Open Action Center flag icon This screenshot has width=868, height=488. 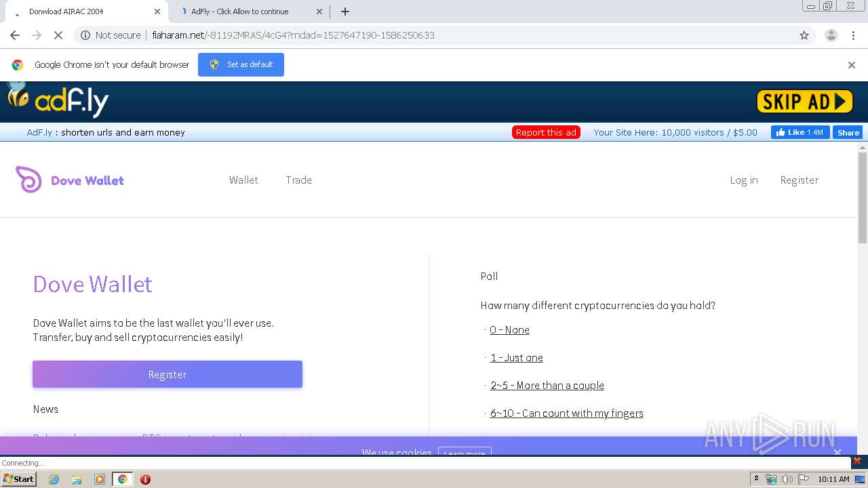click(804, 479)
